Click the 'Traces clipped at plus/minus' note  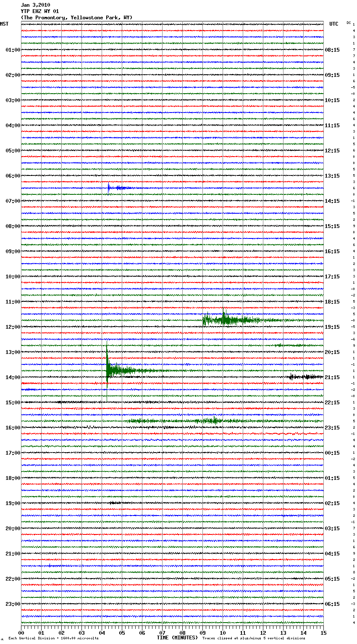(x=254, y=638)
